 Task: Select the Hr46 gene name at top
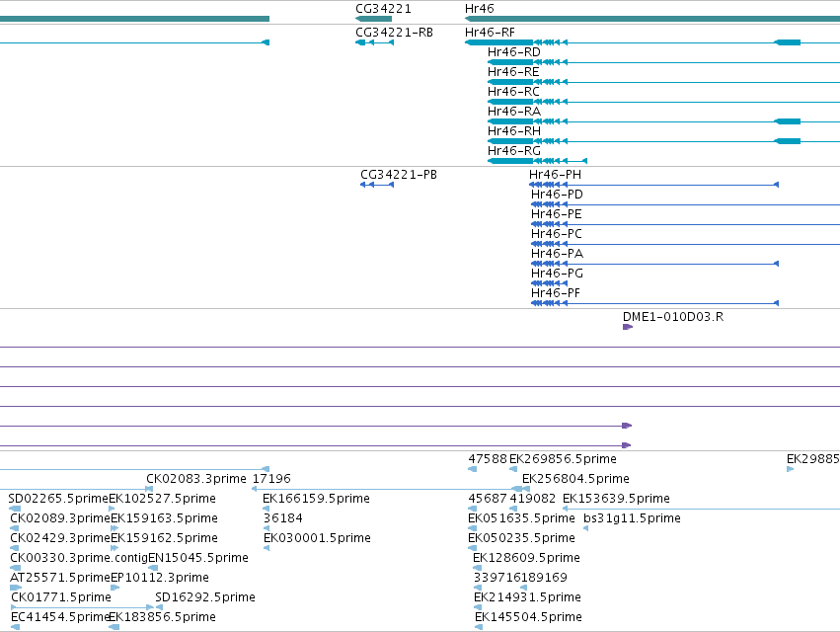coord(480,9)
